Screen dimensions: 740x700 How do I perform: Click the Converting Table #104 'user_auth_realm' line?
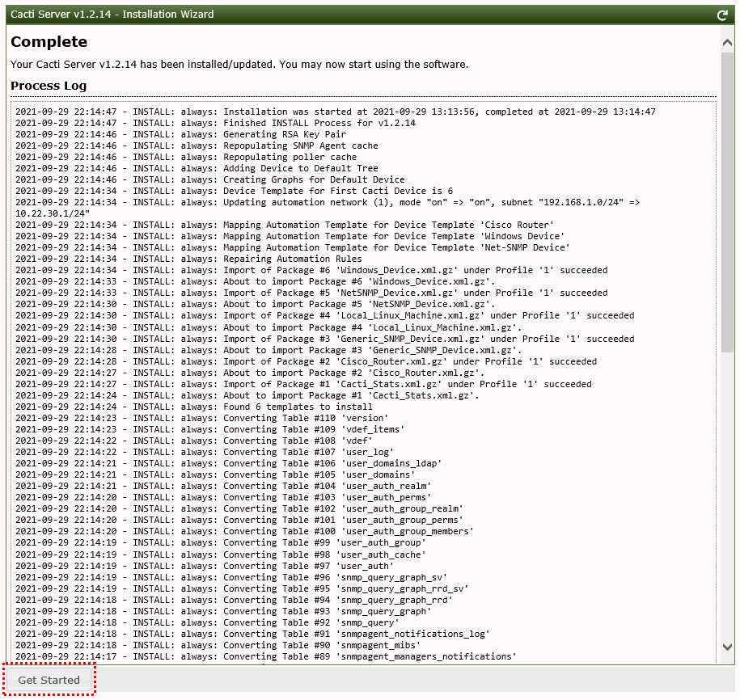point(223,487)
